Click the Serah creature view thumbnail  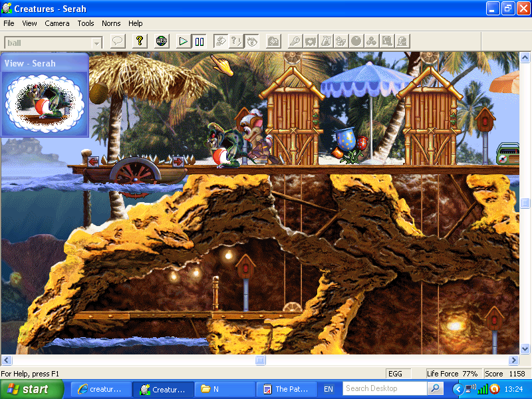[x=45, y=101]
